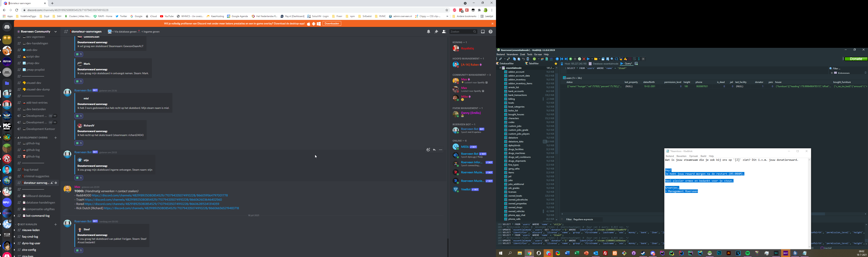The width and height of the screenshot is (868, 257).
Task: Select the owned_vehicles table in tree
Action: pyautogui.click(x=516, y=211)
